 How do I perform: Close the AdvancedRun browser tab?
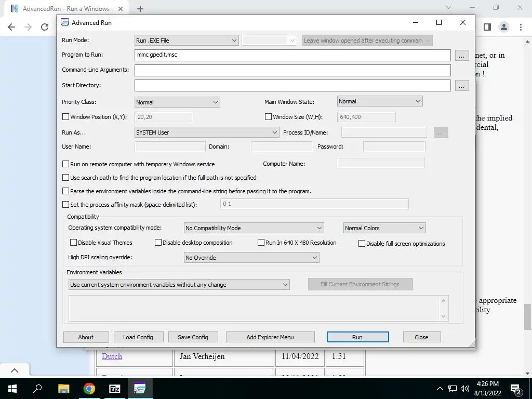(121, 9)
